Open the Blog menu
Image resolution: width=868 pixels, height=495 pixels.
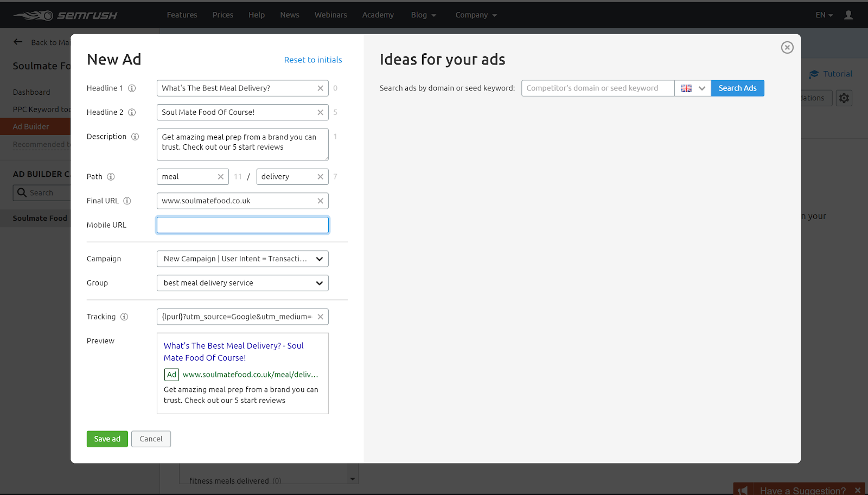[423, 15]
